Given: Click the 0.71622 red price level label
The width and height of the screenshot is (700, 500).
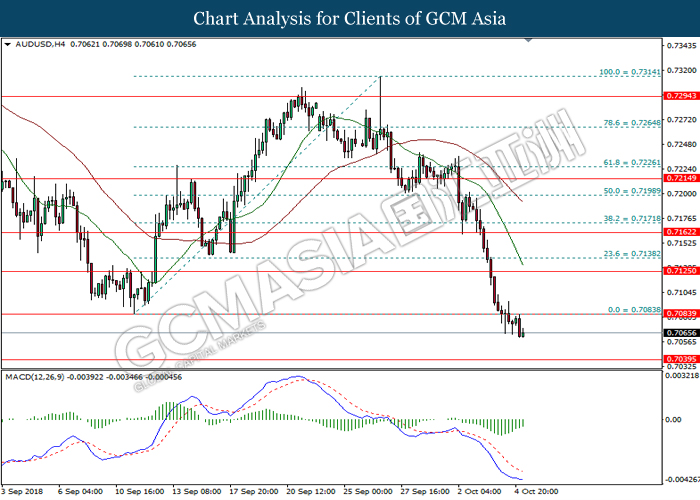Looking at the screenshot, I should [680, 232].
